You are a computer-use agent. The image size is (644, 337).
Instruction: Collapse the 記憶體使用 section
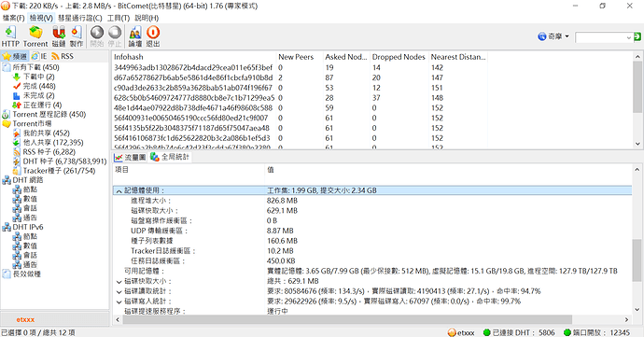coord(119,191)
